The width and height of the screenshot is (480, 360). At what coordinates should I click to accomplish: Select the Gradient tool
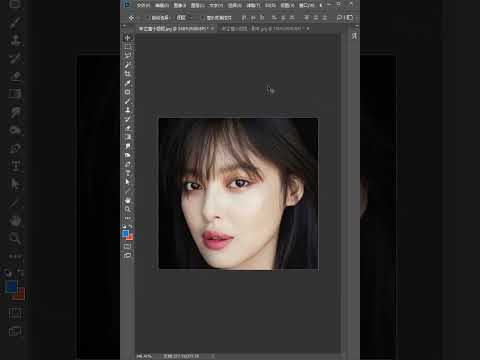[x=127, y=137]
